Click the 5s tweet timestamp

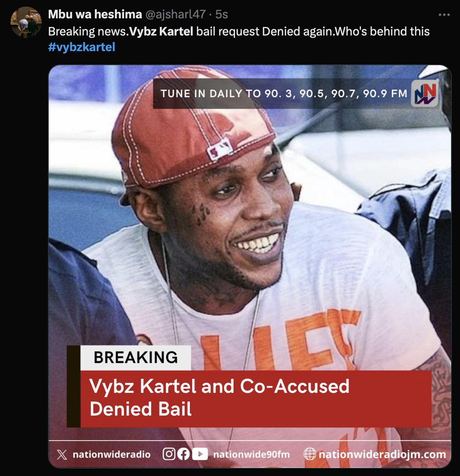click(221, 14)
